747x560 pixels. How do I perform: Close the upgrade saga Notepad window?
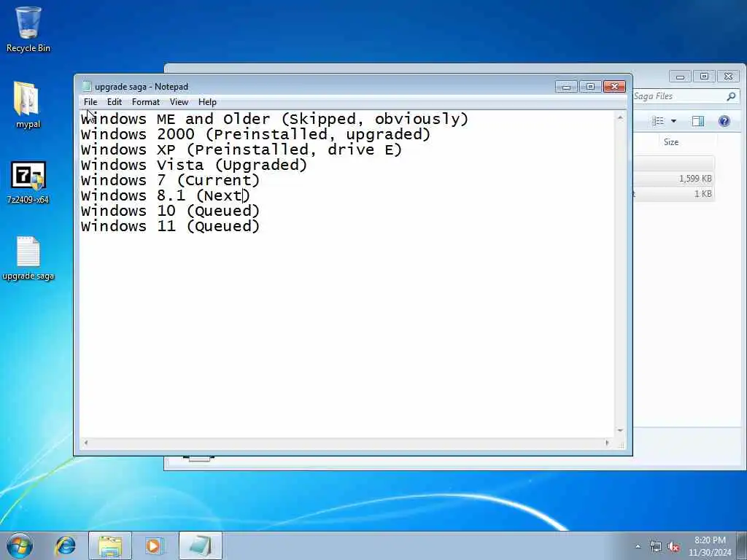coord(614,86)
